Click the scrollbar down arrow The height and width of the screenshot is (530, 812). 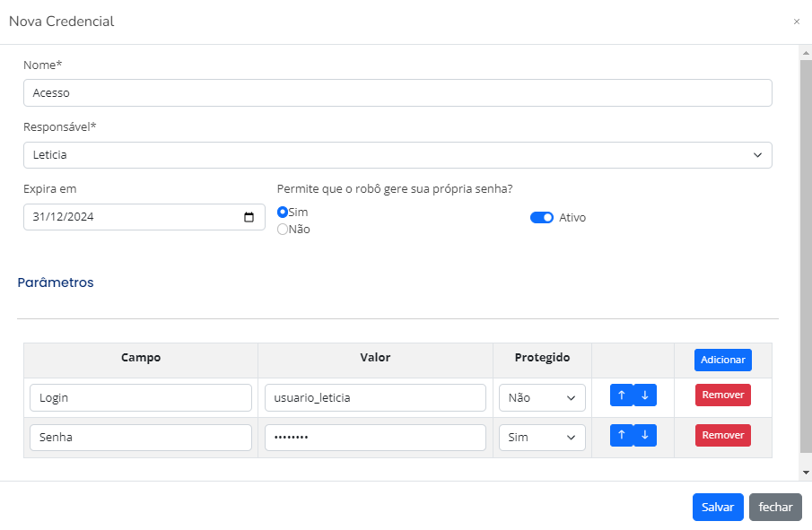(806, 472)
